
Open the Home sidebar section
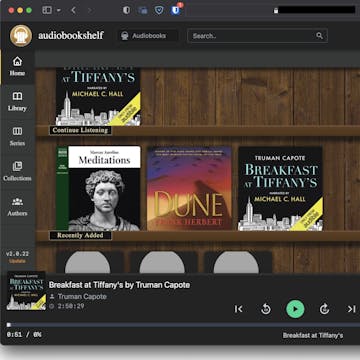(17, 66)
